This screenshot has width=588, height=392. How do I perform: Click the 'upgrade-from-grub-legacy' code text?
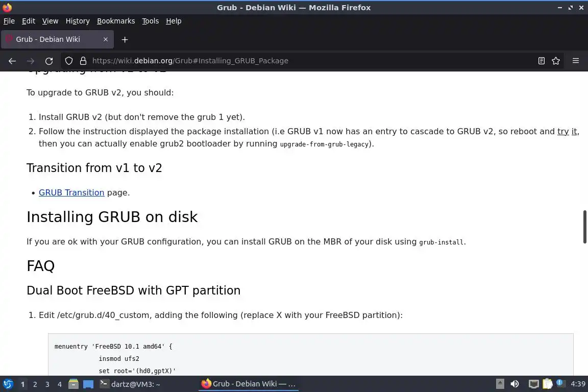(x=325, y=144)
